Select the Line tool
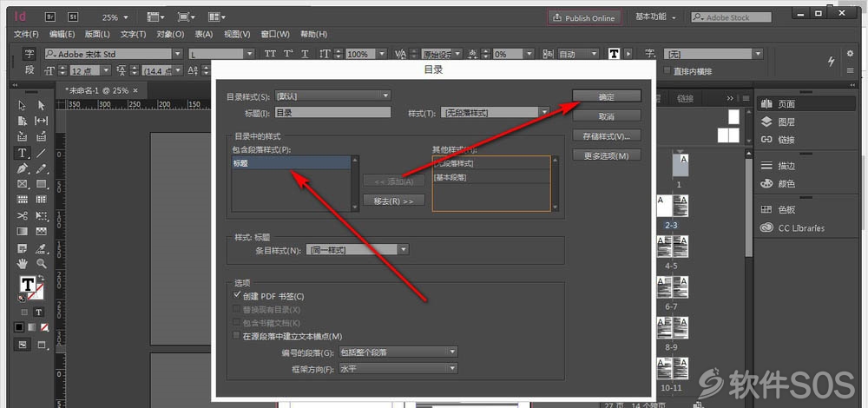This screenshot has width=868, height=408. 41,153
